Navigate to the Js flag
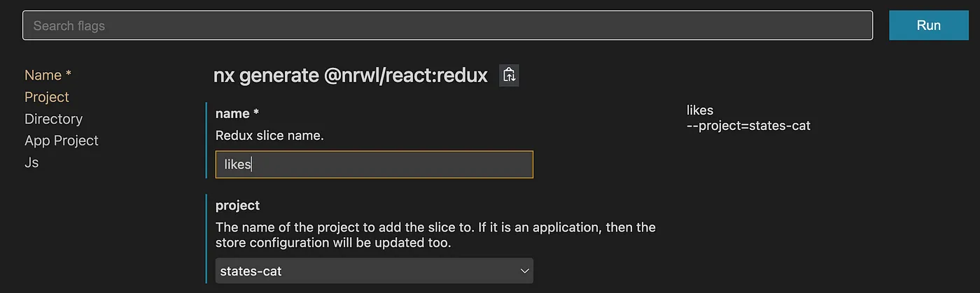This screenshot has height=293, width=980. point(31,162)
